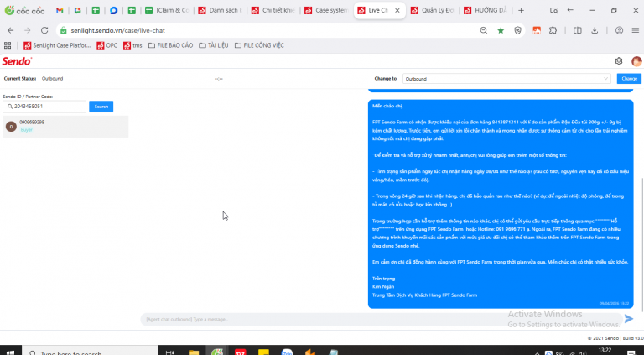Open the zoom magnifier in address bar
644x355 pixels.
tap(483, 30)
